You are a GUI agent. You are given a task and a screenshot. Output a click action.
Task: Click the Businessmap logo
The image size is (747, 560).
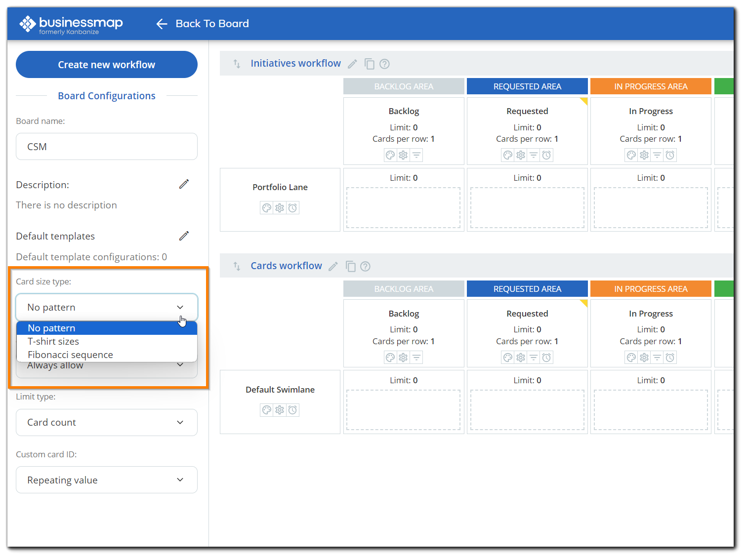[71, 23]
